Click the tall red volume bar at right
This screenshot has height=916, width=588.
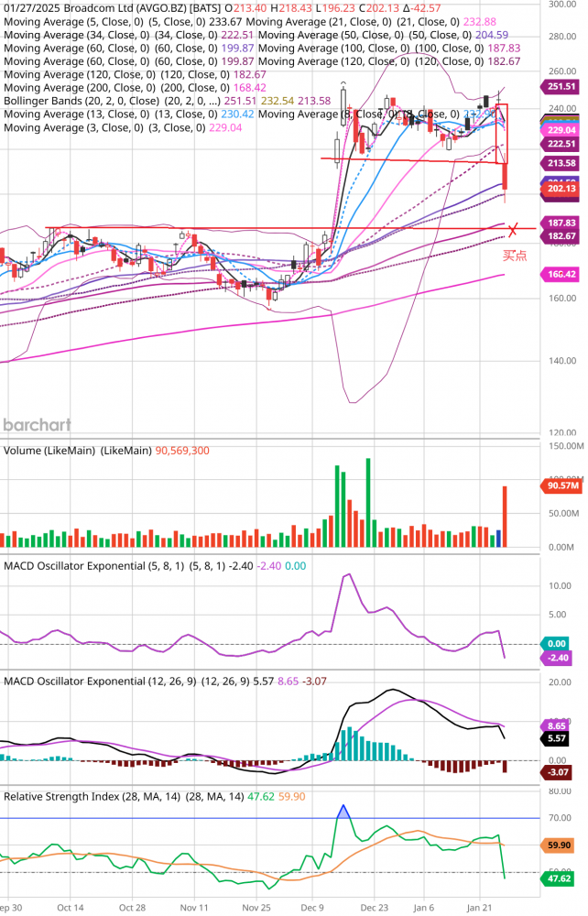click(505, 517)
